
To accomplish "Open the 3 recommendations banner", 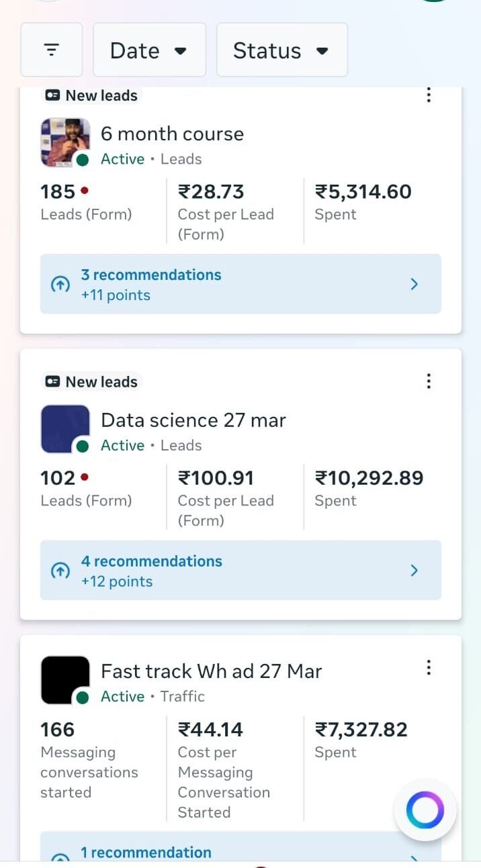I will pos(240,284).
